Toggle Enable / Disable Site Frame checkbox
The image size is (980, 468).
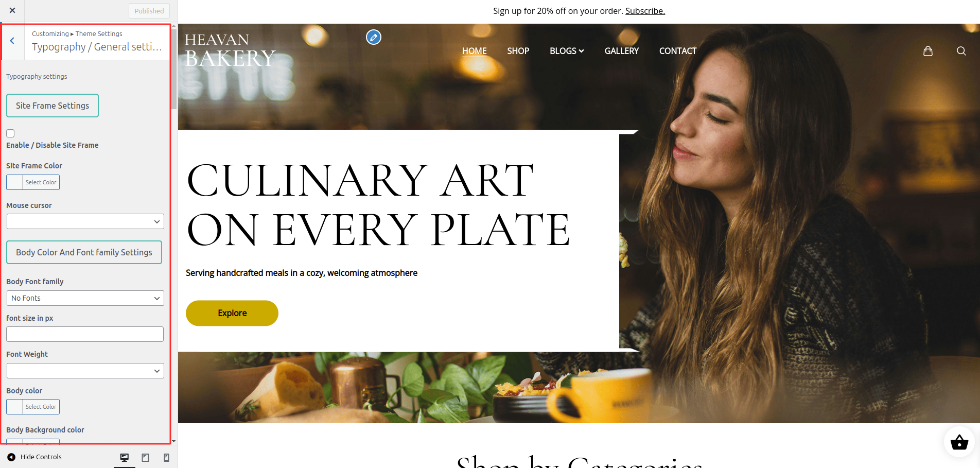coord(10,133)
